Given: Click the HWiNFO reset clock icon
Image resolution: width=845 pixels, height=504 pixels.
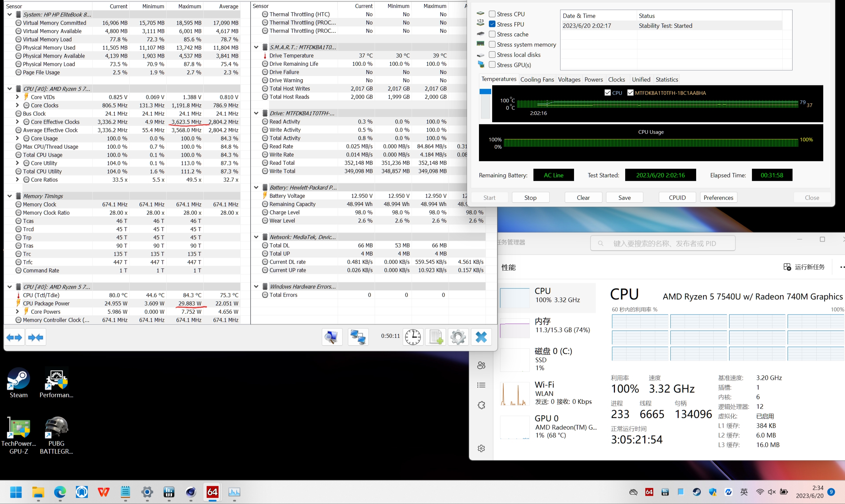Looking at the screenshot, I should pyautogui.click(x=413, y=337).
